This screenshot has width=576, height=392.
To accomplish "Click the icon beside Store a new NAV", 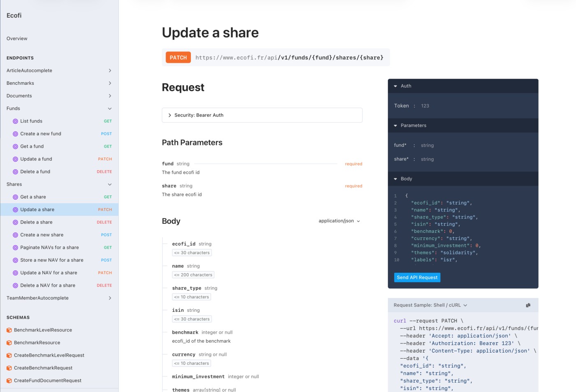I will (15, 260).
